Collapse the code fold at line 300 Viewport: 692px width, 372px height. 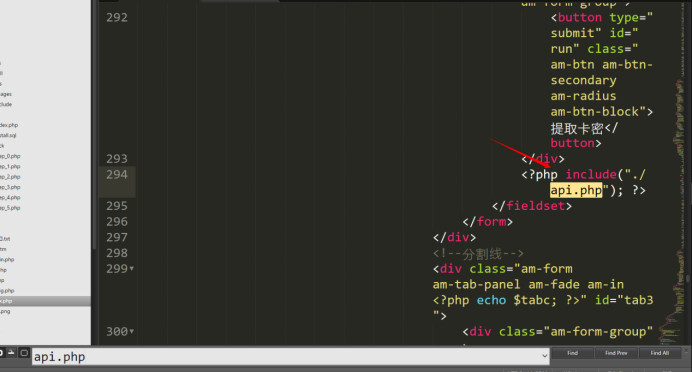coord(132,331)
